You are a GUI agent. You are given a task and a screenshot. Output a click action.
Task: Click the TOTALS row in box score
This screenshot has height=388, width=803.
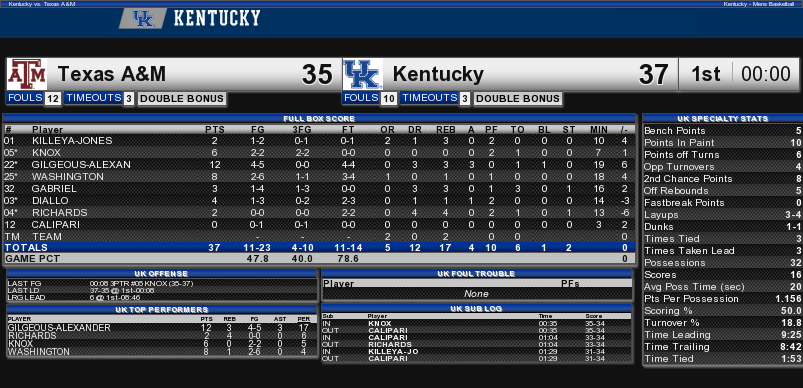(319, 248)
